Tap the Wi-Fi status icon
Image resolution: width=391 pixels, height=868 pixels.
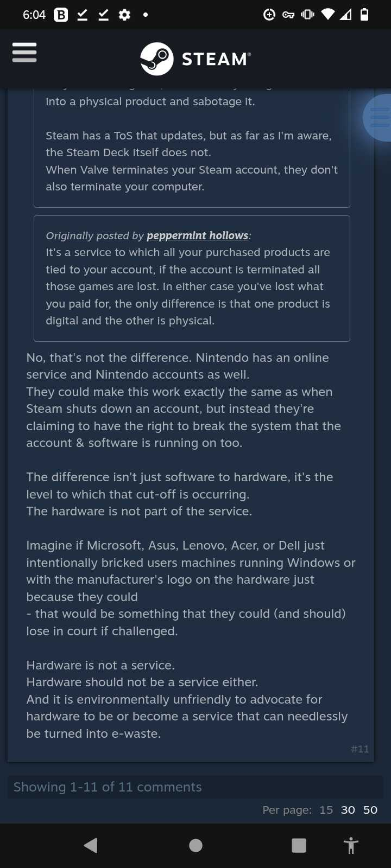(x=327, y=15)
